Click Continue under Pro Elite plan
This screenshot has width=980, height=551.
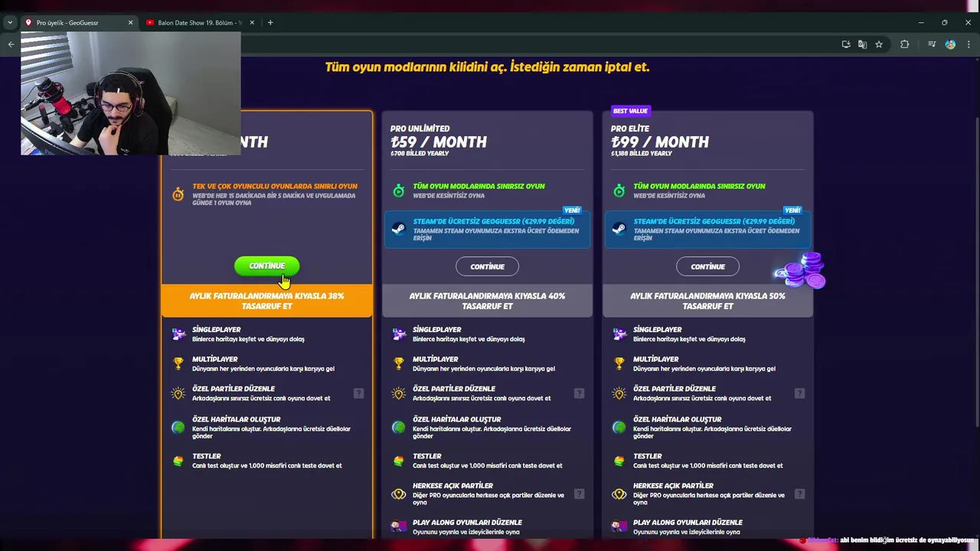coord(707,266)
